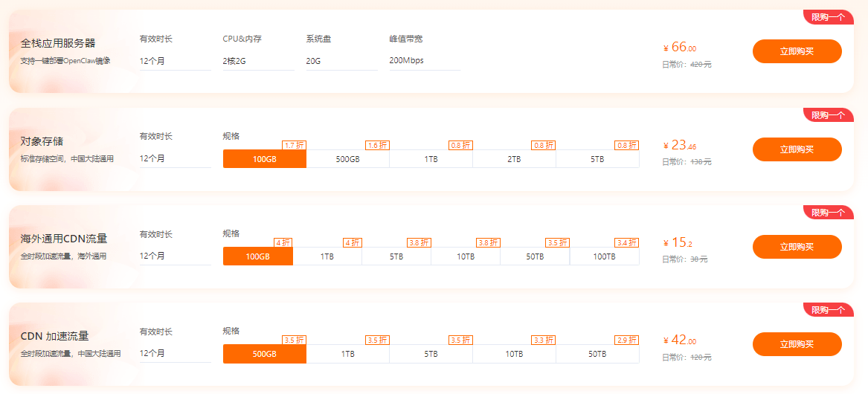Click the 全栈应用服务器 product title
Screen dimensions: 868x394
58,43
